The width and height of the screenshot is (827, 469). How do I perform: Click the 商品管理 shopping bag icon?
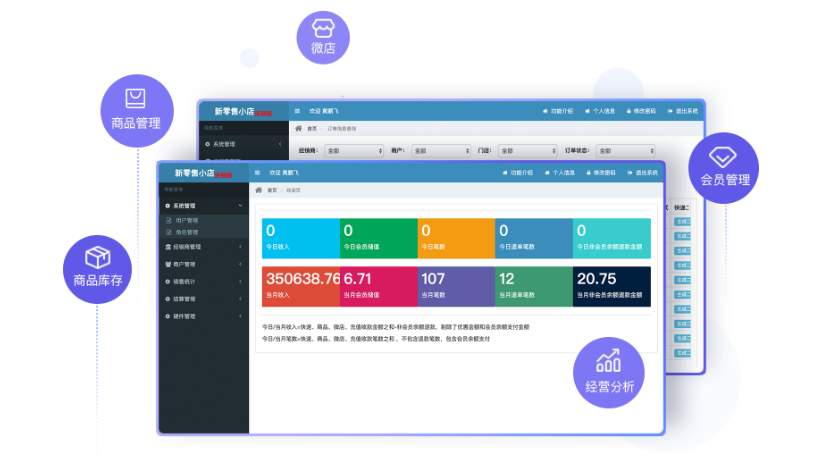point(135,98)
